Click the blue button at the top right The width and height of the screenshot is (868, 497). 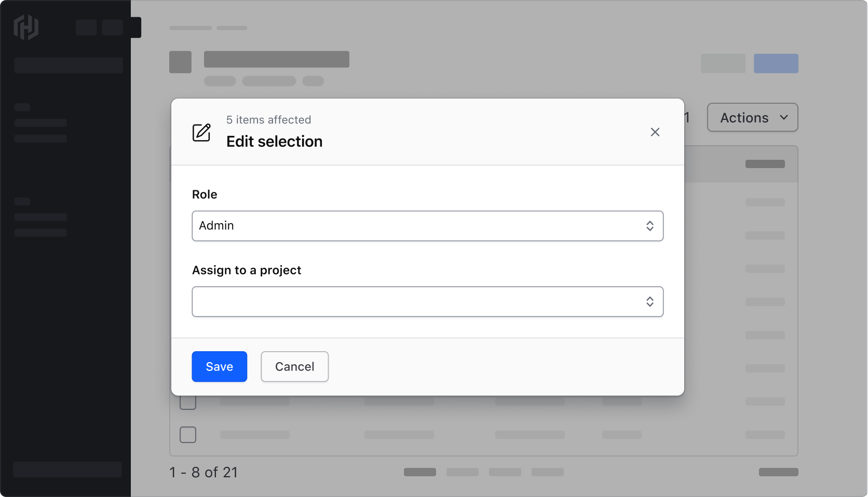[776, 63]
